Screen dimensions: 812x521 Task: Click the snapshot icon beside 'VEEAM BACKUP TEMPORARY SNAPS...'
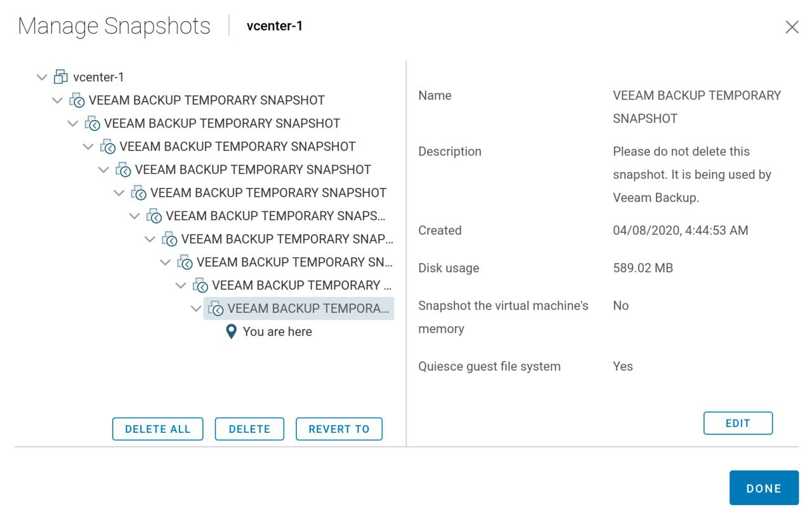coord(154,216)
